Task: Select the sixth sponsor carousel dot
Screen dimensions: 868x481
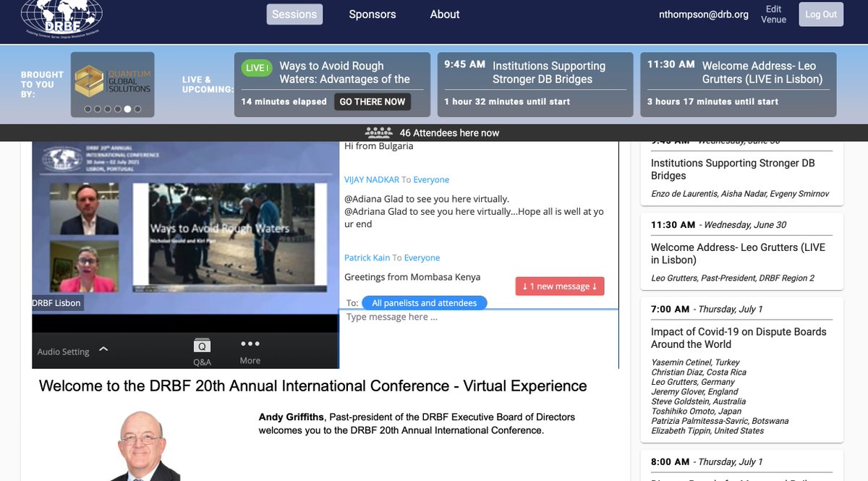Action: tap(137, 109)
